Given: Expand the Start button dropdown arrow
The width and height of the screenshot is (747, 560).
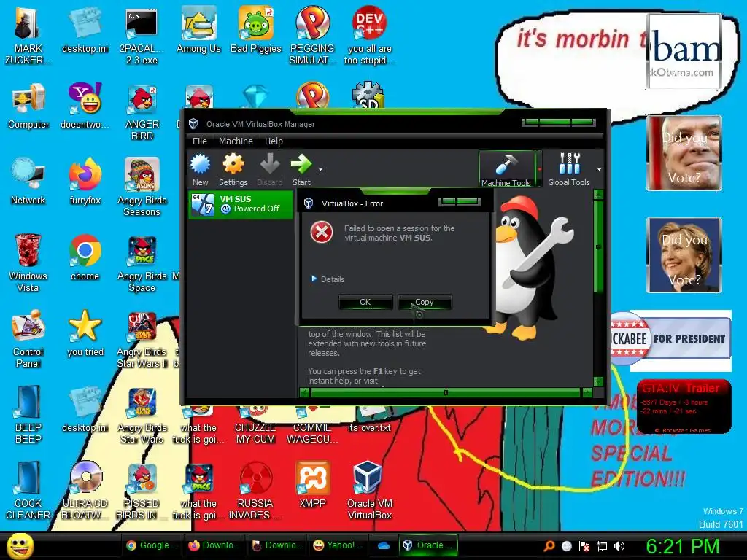Looking at the screenshot, I should tap(321, 169).
